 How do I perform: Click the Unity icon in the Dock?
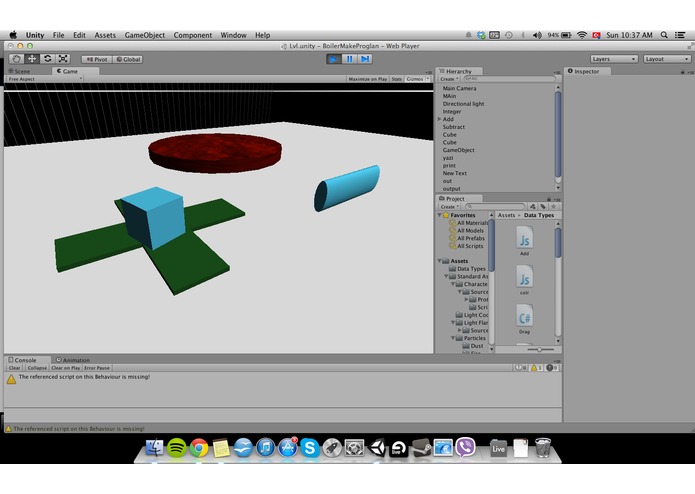pyautogui.click(x=377, y=448)
